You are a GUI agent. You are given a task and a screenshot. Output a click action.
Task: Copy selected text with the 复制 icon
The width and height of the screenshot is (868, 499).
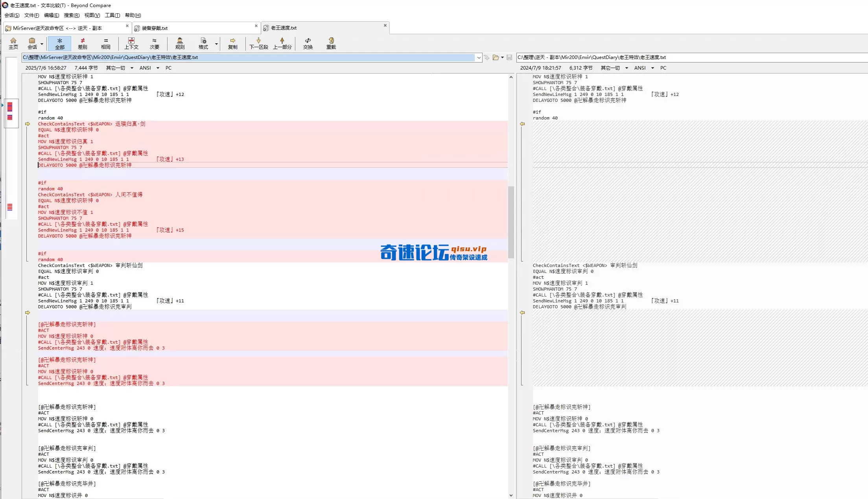point(233,43)
